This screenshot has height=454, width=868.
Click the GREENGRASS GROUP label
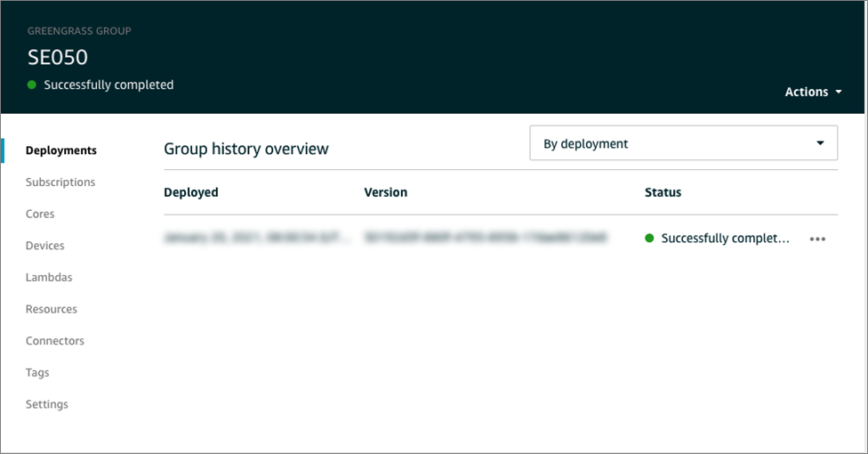point(79,31)
